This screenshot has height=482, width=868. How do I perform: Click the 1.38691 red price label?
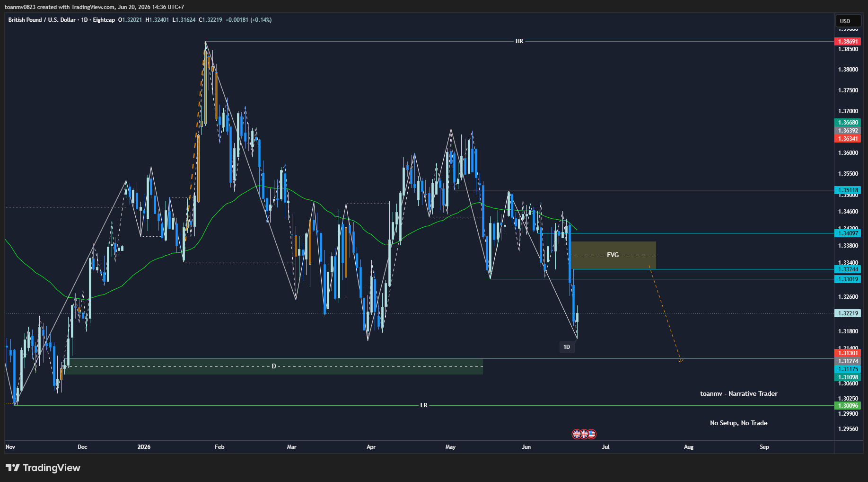(x=848, y=42)
